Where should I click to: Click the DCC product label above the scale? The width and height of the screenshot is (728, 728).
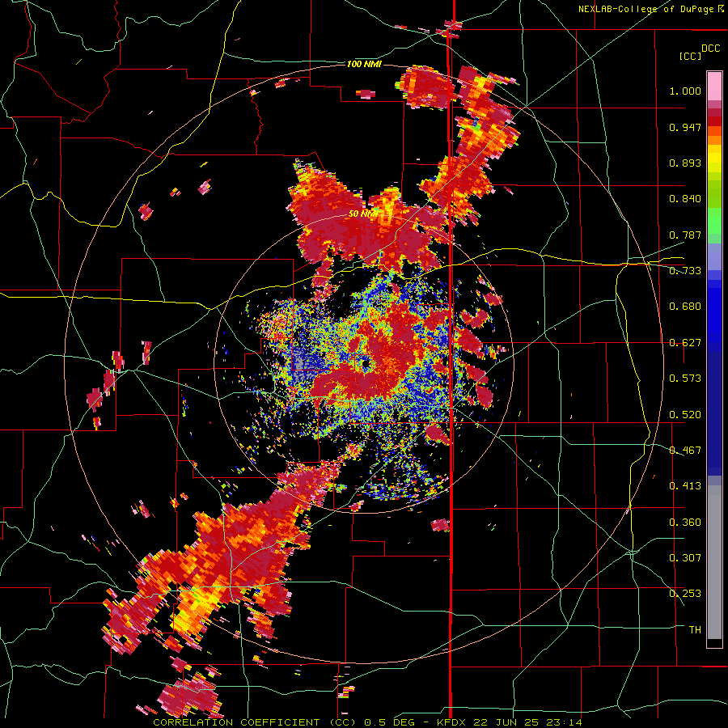pos(710,49)
